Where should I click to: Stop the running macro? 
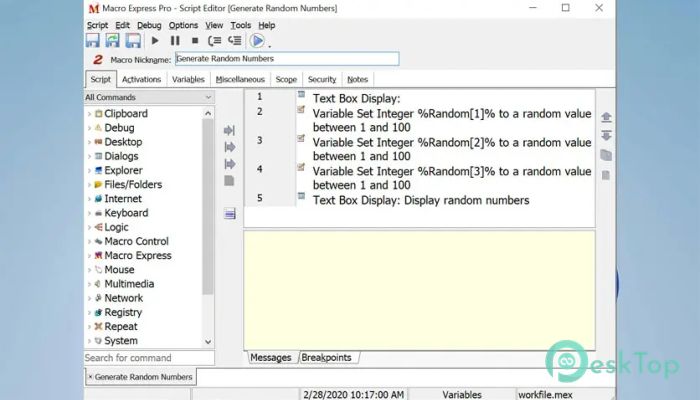195,41
